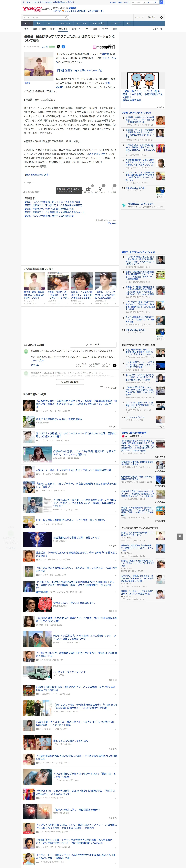
Task: Open the ランキング tab
Action: tap(115, 24)
